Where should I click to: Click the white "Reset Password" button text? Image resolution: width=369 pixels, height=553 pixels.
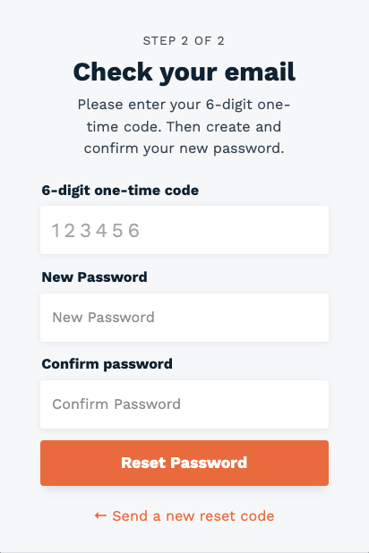184,463
